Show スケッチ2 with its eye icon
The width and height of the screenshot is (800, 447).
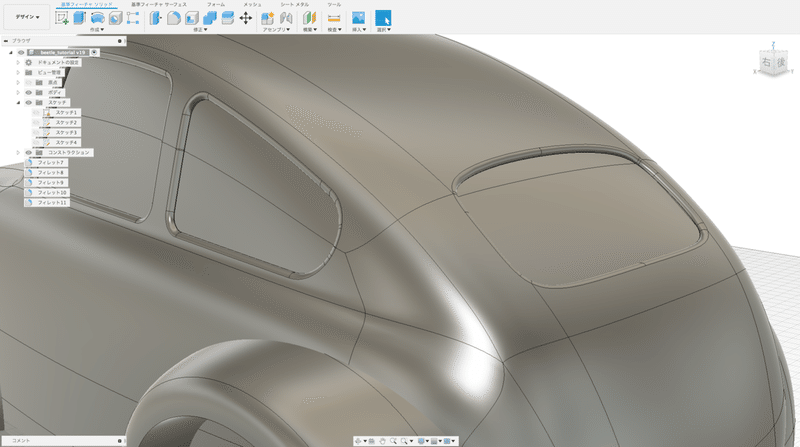point(36,122)
